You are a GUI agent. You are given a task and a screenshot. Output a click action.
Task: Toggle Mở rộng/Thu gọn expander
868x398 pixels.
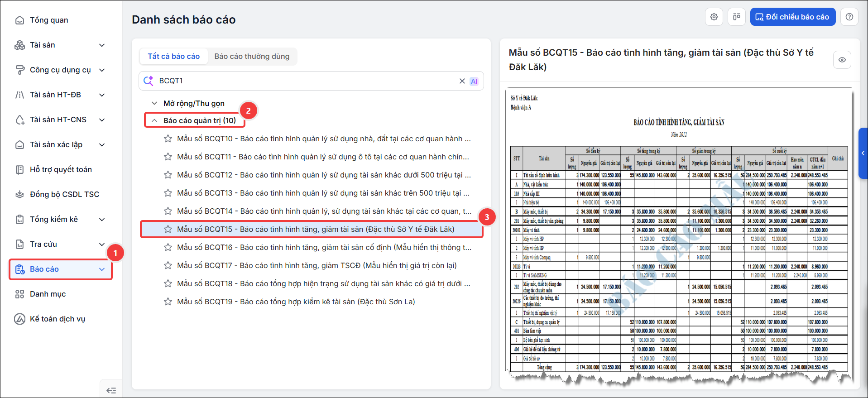click(x=154, y=103)
